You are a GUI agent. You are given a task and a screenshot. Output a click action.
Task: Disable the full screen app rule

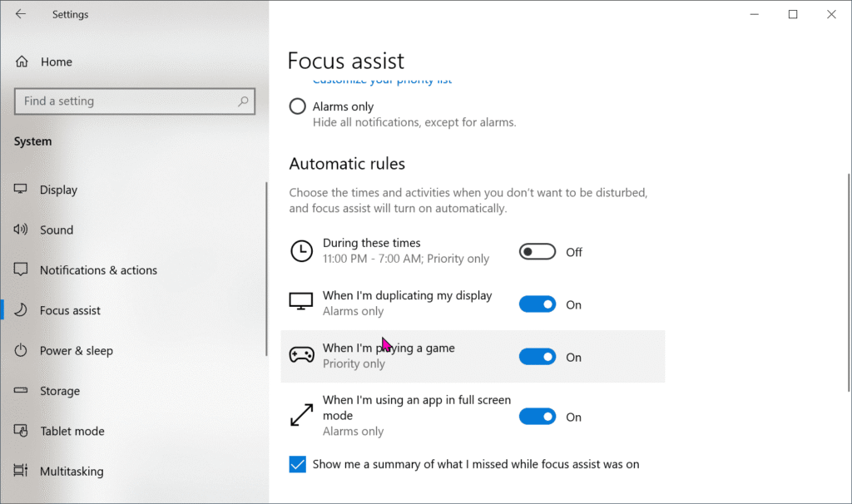[x=537, y=416]
